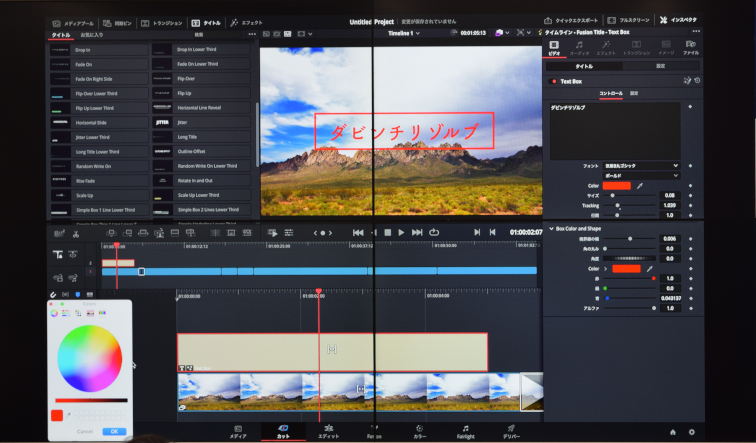This screenshot has height=443, width=756.
Task: Open the project settings gear icon
Action: pyautogui.click(x=691, y=432)
